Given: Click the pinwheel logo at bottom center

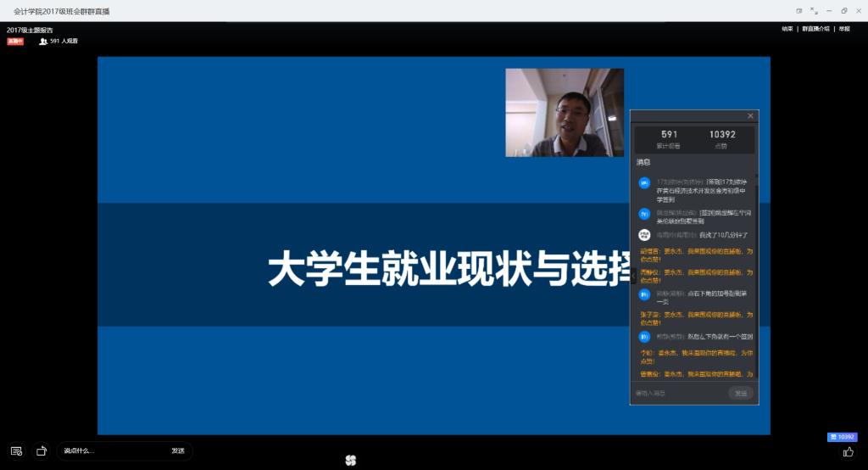Looking at the screenshot, I should 351,460.
